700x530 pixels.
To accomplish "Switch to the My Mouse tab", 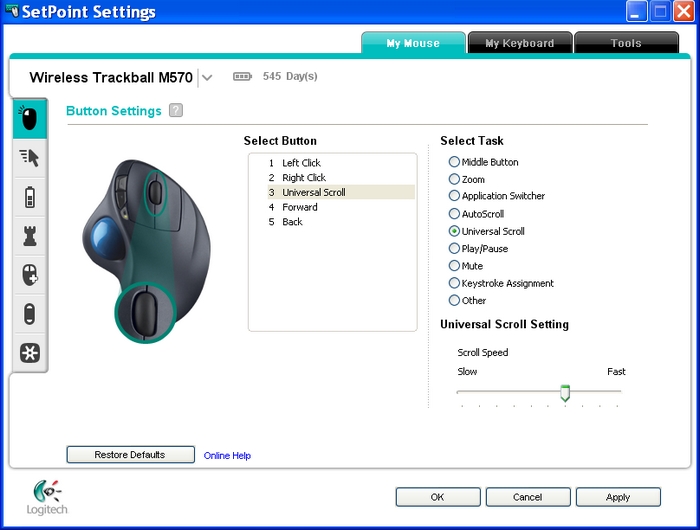I will [x=413, y=43].
